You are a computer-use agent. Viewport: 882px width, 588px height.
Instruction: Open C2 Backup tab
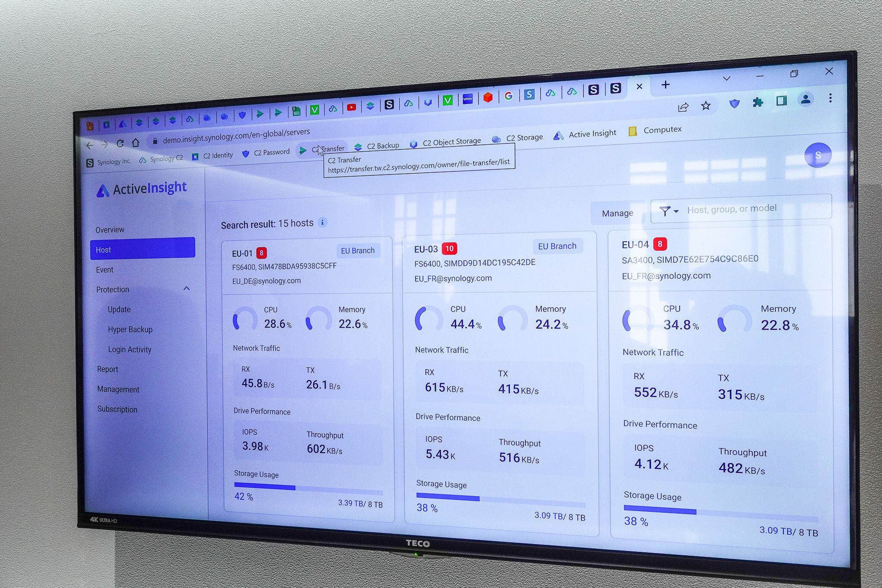point(382,145)
